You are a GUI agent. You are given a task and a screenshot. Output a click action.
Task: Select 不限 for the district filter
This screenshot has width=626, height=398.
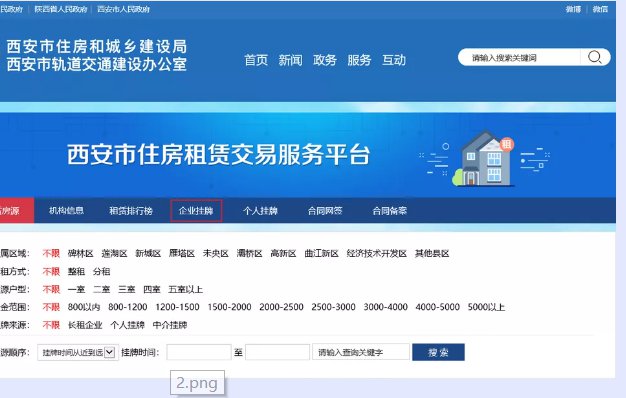tap(51, 253)
